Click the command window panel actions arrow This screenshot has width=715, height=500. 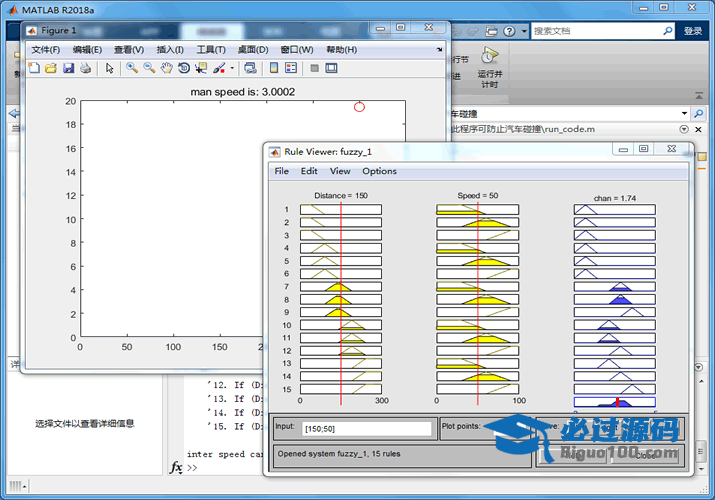tap(699, 367)
